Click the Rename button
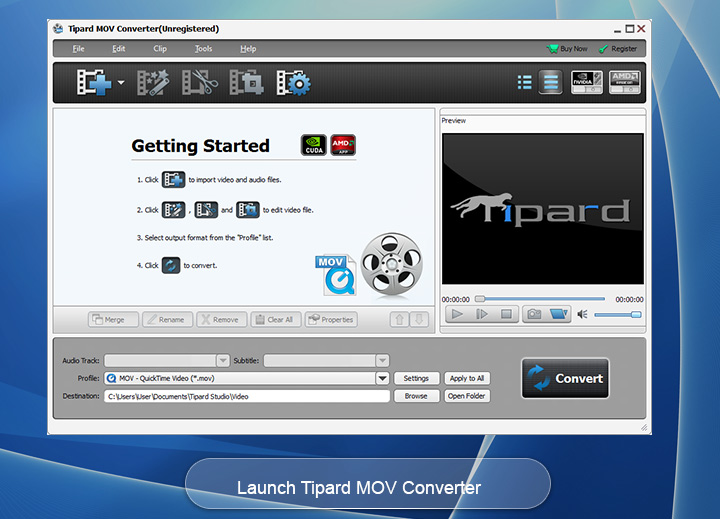The height and width of the screenshot is (519, 720). tap(167, 319)
